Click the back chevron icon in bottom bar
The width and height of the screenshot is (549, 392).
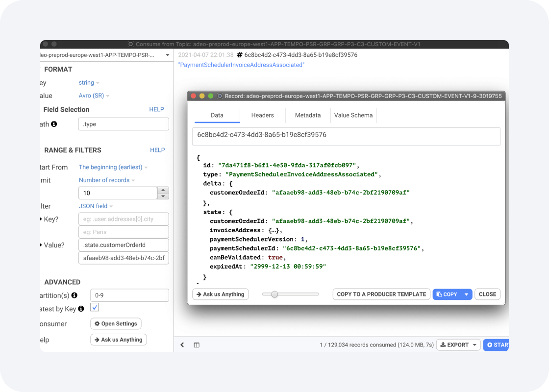(182, 345)
